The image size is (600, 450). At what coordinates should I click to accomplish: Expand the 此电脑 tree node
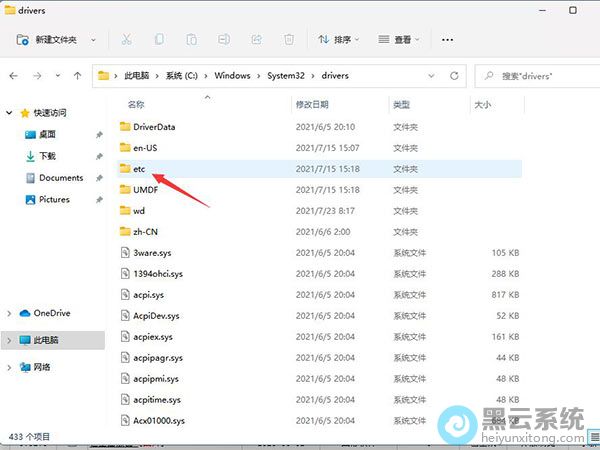(x=10, y=341)
